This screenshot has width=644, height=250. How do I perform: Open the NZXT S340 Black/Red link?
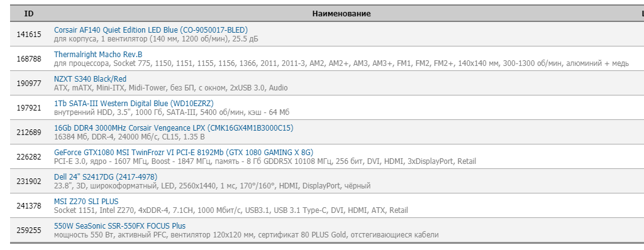coord(91,79)
